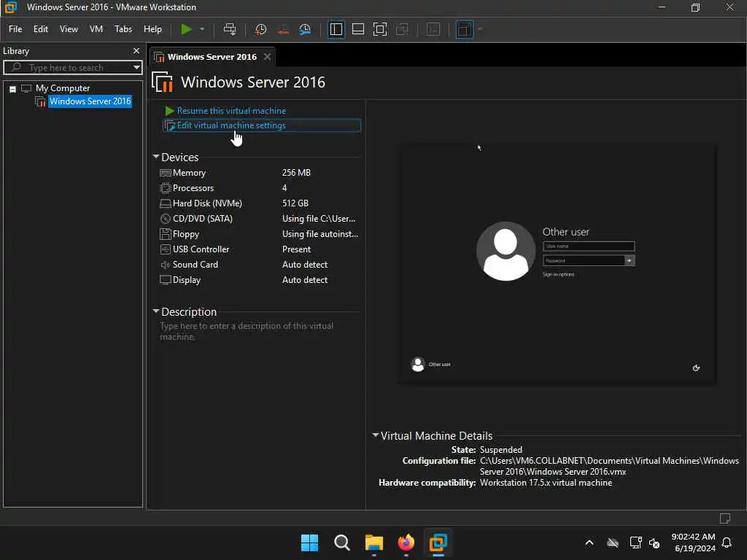Viewport: 747px width, 560px height.
Task: Open the Help menu
Action: click(152, 29)
